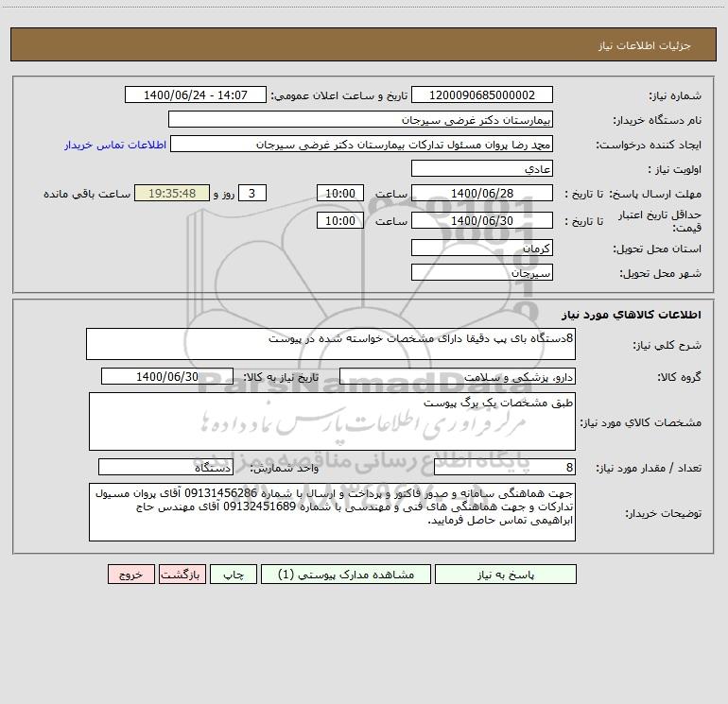Click the request creator field محمد رضا پروان
Viewport: 728px width, 704px height.
[362, 144]
